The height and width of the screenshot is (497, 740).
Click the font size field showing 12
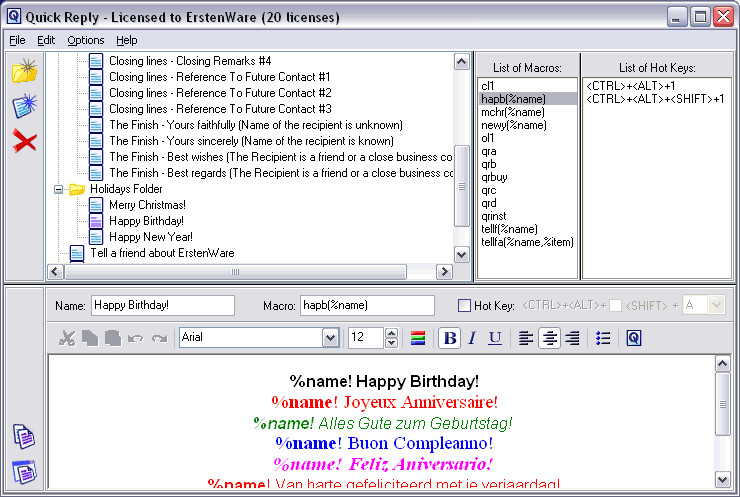(366, 337)
